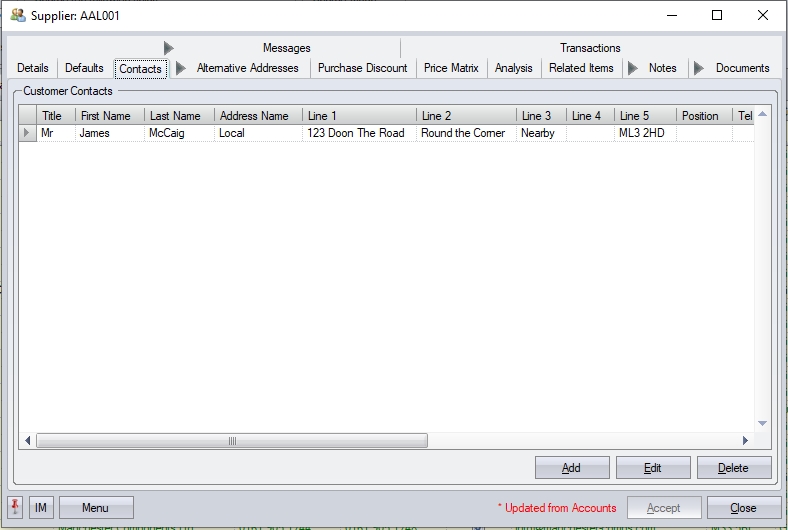Viewport: 788px width, 530px height.
Task: Click the arrow icon before Alternative Addresses
Action: pos(181,68)
